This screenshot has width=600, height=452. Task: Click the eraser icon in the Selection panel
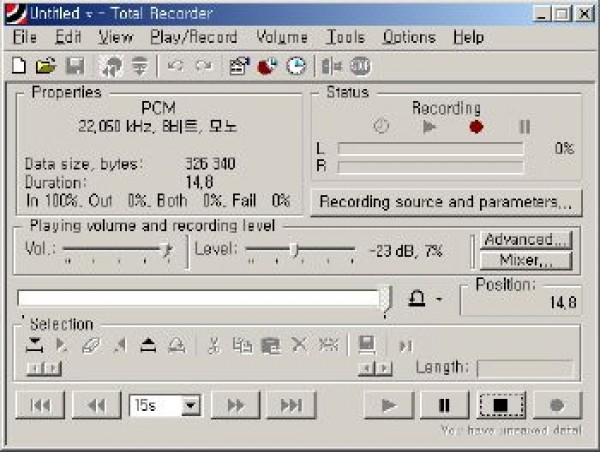[x=91, y=345]
